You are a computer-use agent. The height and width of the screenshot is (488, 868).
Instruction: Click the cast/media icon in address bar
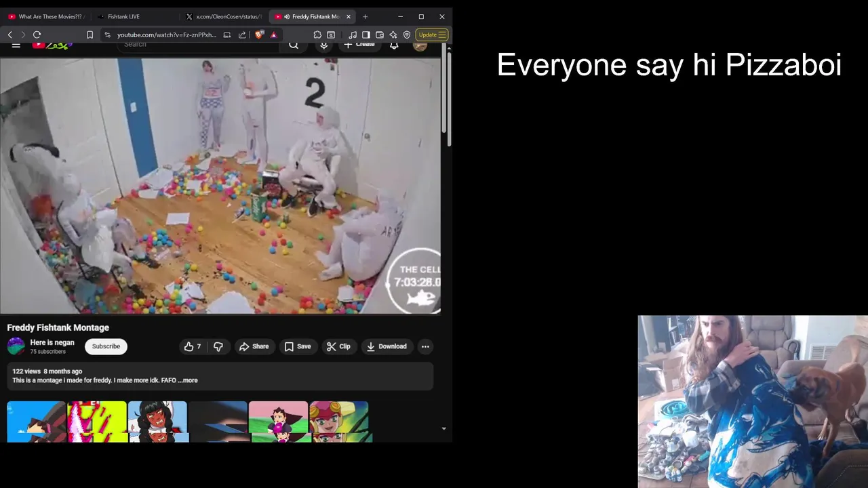point(227,35)
